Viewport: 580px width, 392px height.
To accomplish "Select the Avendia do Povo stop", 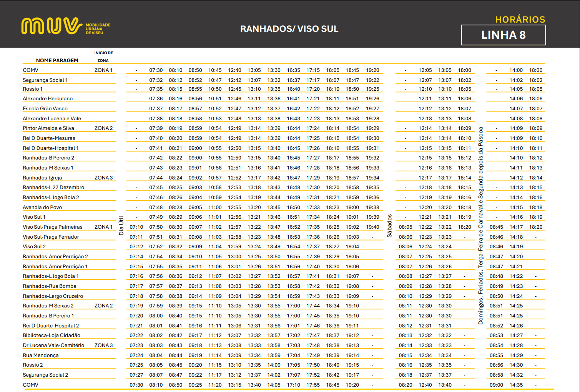I will pyautogui.click(x=42, y=208).
